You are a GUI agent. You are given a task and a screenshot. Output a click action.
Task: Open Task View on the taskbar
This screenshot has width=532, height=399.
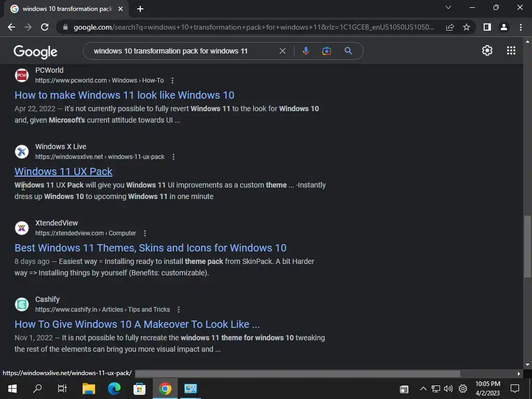62,389
